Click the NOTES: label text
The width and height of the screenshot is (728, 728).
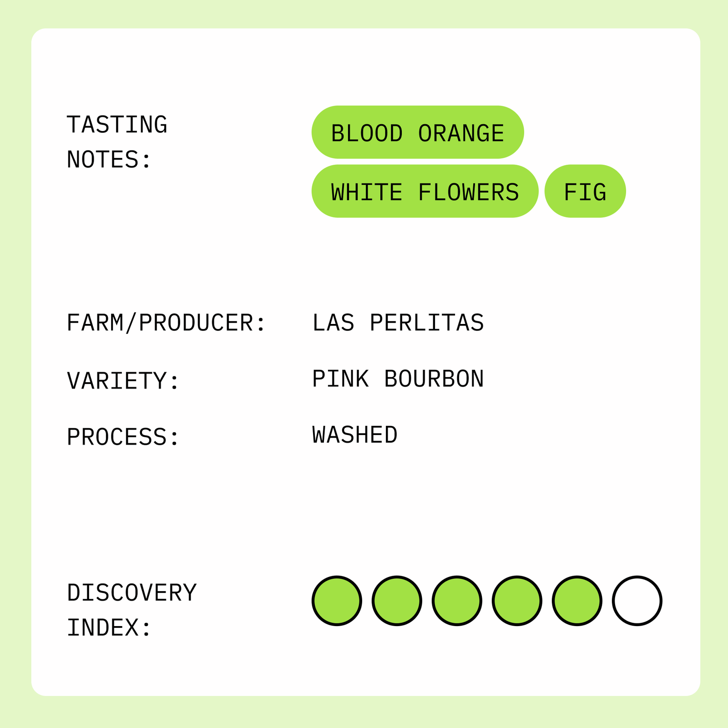pos(109,160)
